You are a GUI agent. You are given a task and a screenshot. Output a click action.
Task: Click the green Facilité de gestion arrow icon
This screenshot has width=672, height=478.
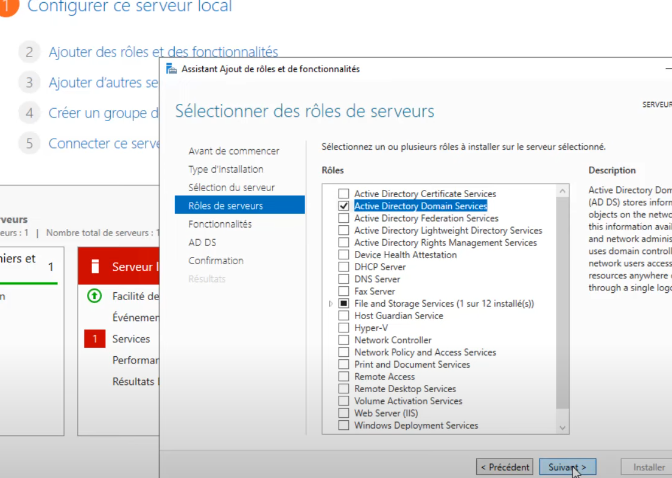coord(94,296)
